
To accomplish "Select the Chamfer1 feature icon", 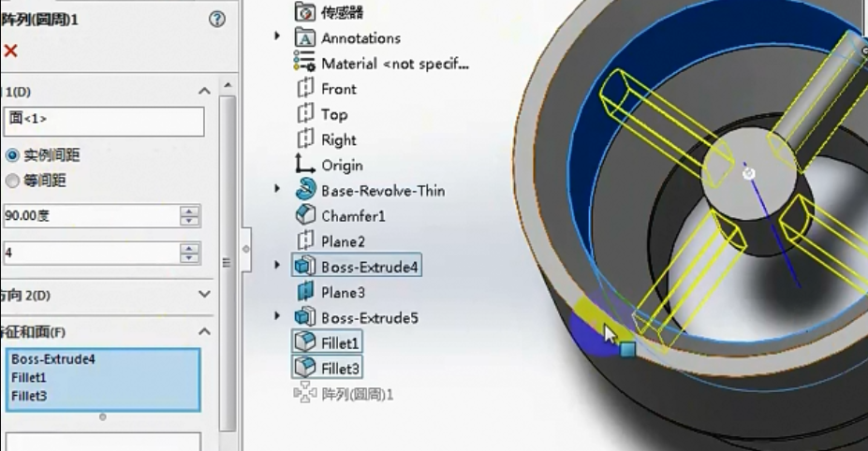I will pos(305,215).
